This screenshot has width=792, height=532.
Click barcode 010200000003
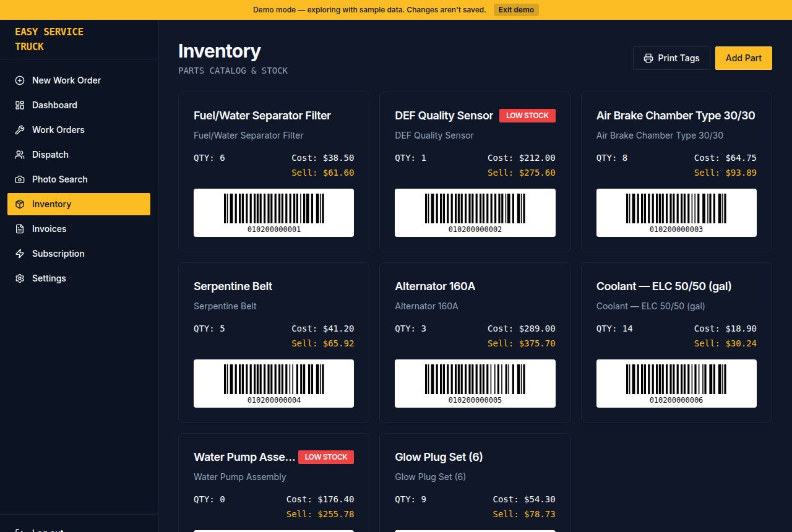point(676,213)
